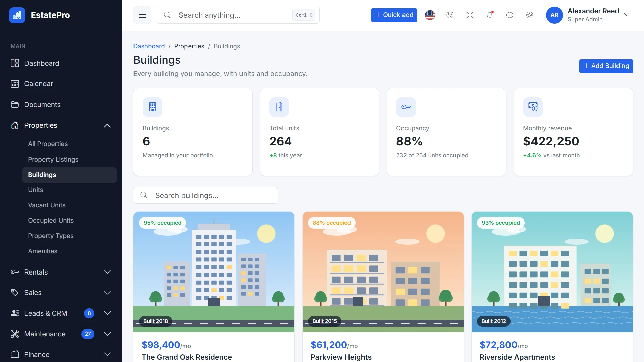Screen dimensions: 644x362
Task: Focus the Search buildings field
Action: pyautogui.click(x=206, y=195)
